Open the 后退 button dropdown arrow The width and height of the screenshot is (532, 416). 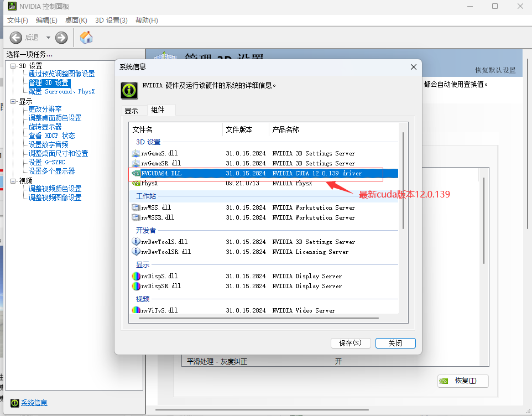[x=48, y=38]
